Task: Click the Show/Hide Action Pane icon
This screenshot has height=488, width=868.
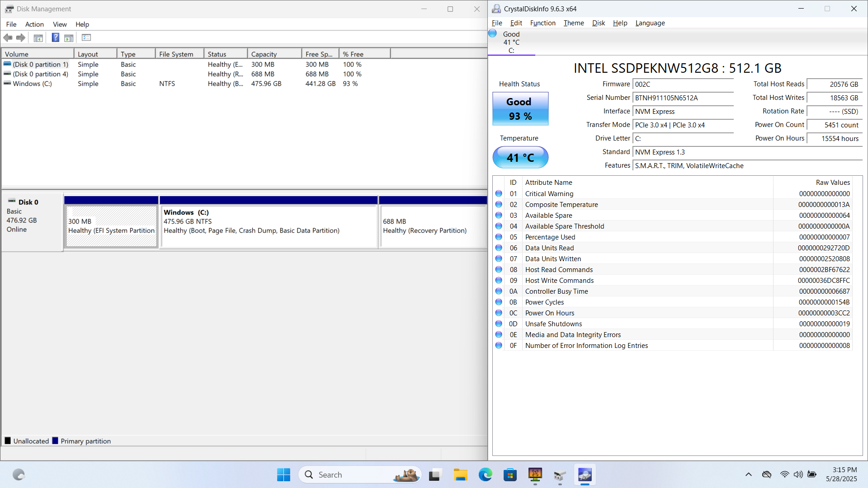Action: (69, 38)
